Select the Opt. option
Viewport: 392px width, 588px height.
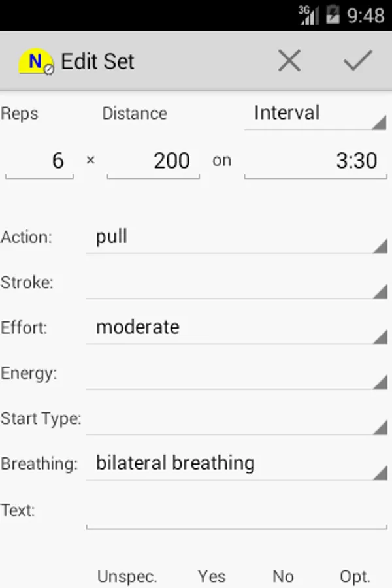coord(355,576)
